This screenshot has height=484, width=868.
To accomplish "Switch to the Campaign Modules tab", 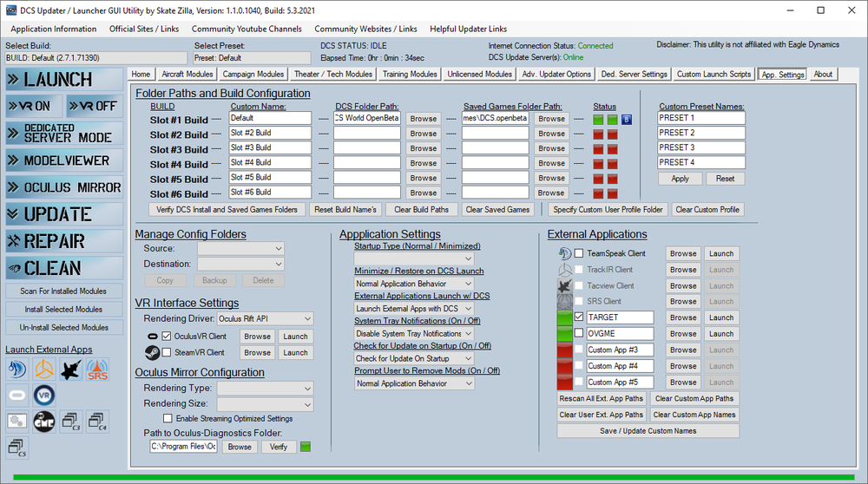I will (x=253, y=74).
